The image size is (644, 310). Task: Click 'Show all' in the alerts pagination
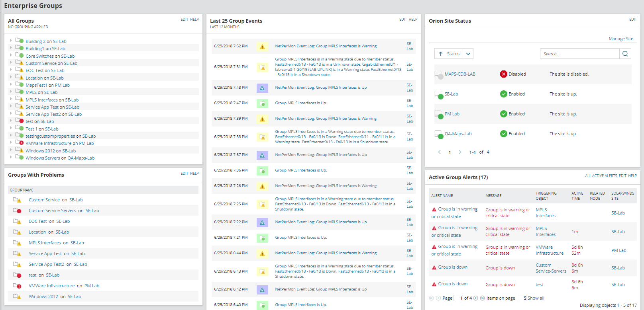pos(536,298)
